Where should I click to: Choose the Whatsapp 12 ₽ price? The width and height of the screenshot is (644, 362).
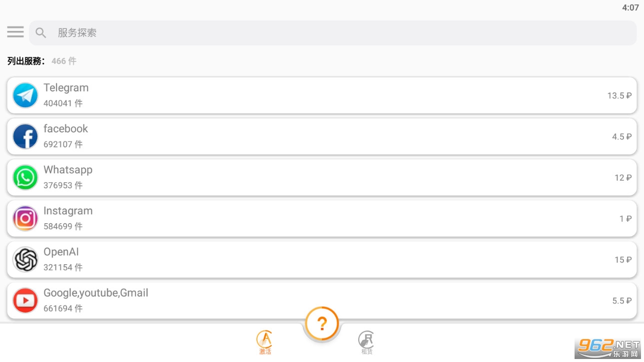(623, 178)
